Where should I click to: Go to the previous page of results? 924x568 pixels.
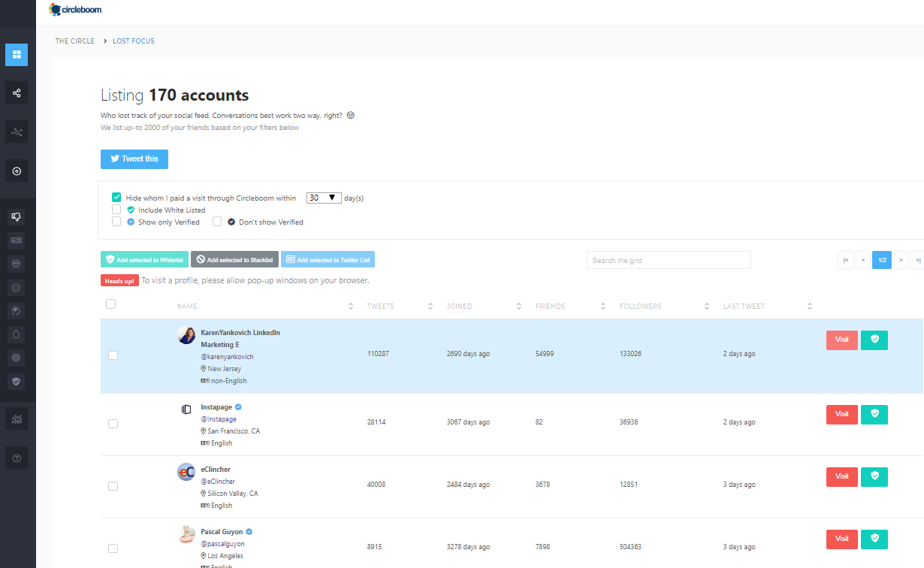(863, 260)
